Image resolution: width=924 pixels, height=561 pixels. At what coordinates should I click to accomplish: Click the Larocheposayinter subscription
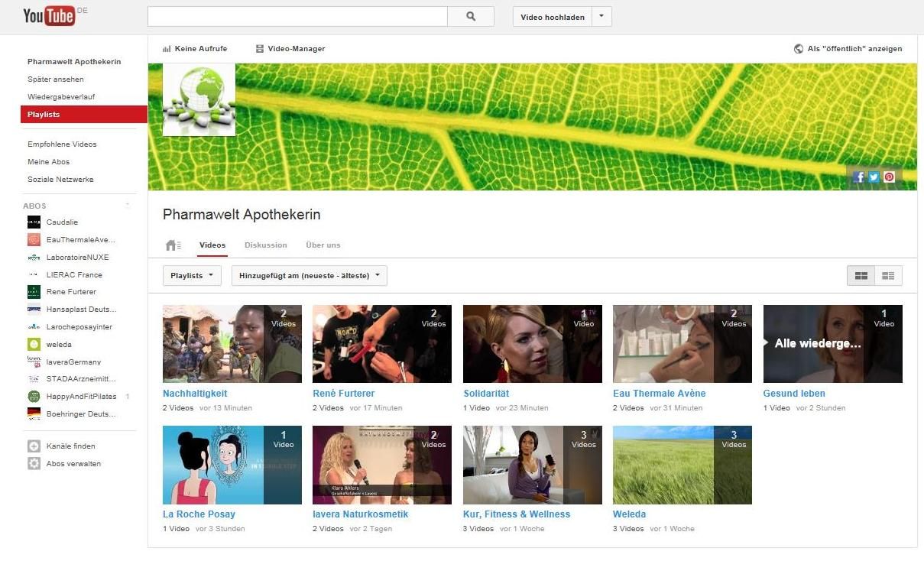tap(79, 327)
